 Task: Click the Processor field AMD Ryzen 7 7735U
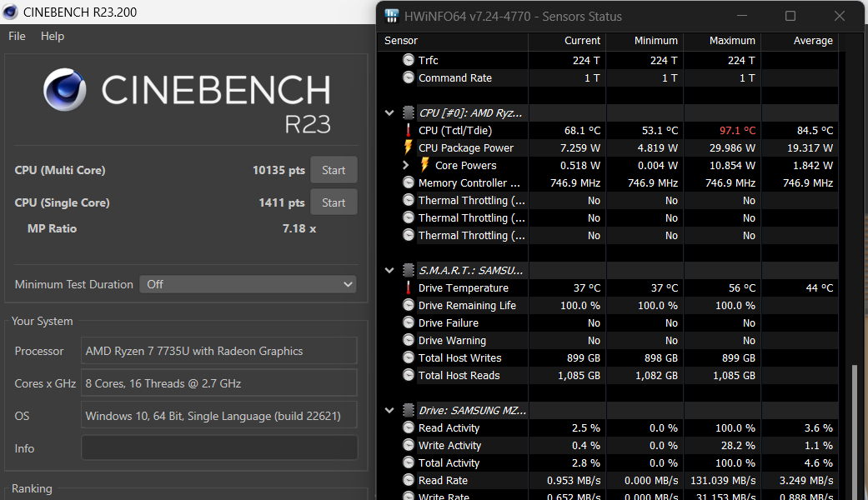point(219,351)
